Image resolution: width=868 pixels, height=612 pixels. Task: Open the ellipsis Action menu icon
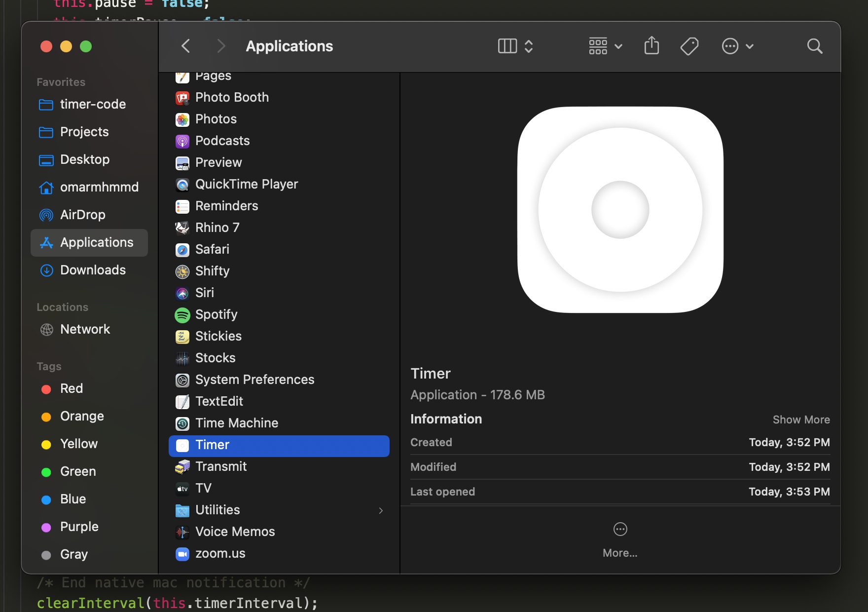click(x=730, y=46)
